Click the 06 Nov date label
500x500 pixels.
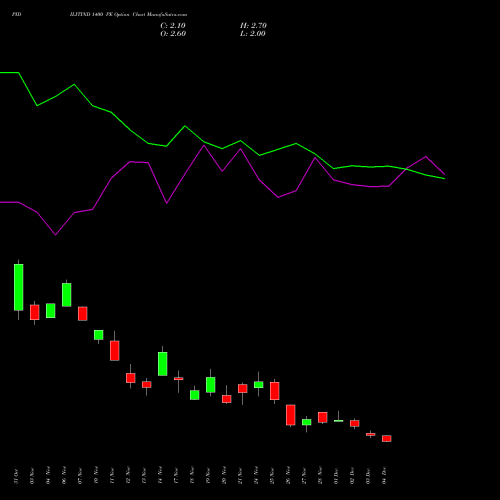pos(64,475)
